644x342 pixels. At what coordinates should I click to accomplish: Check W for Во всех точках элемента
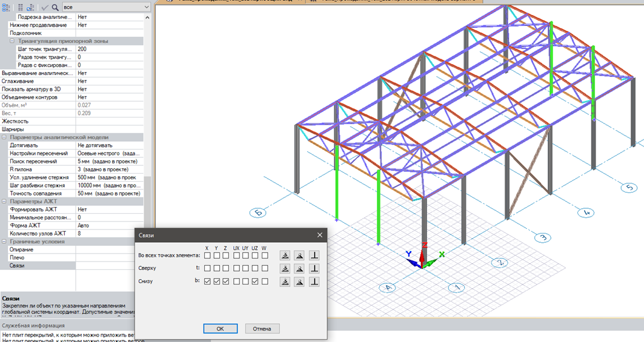[265, 255]
